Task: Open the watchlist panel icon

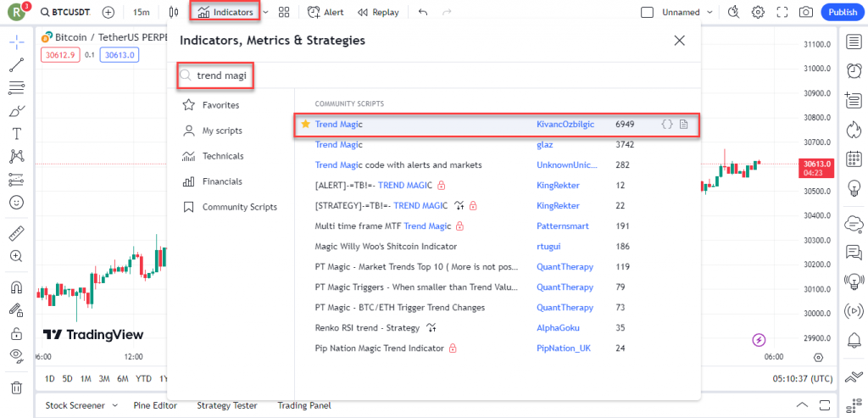Action: click(854, 42)
